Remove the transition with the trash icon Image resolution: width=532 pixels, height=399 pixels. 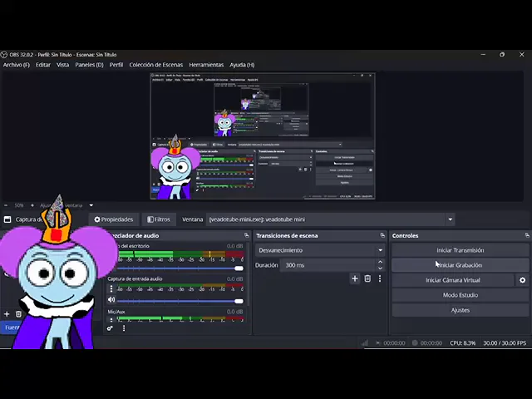click(x=367, y=278)
